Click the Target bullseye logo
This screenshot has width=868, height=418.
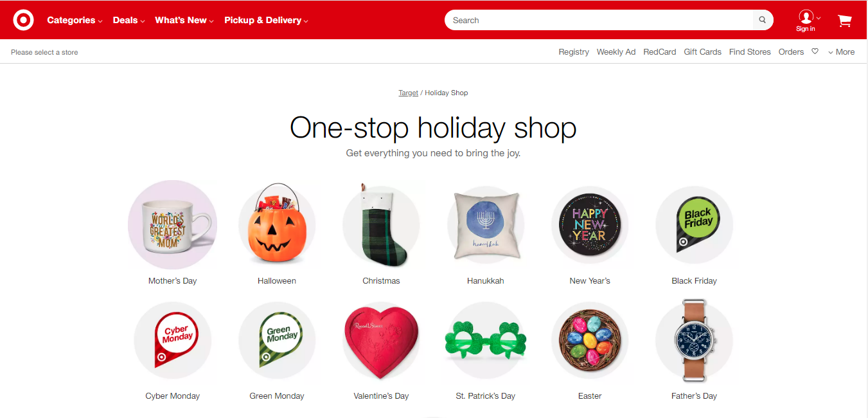(x=24, y=20)
